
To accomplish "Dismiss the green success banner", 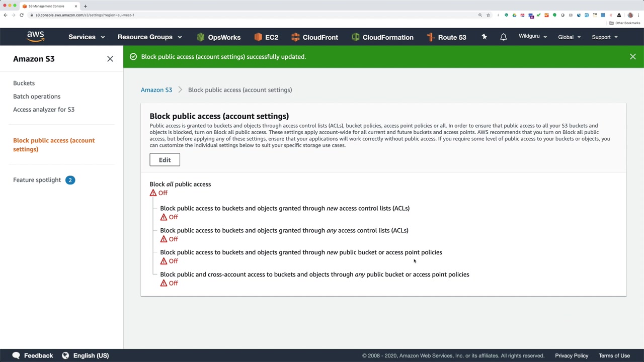I will point(633,57).
